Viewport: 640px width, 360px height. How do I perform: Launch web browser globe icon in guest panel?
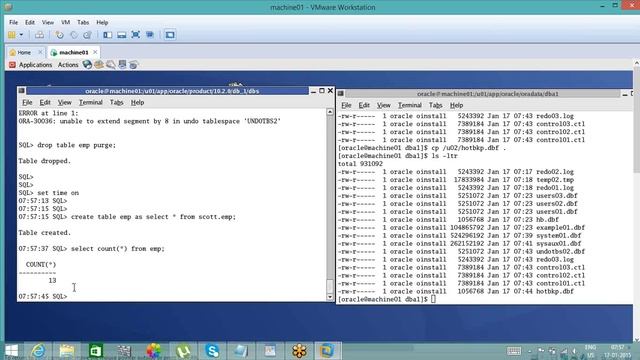click(87, 64)
